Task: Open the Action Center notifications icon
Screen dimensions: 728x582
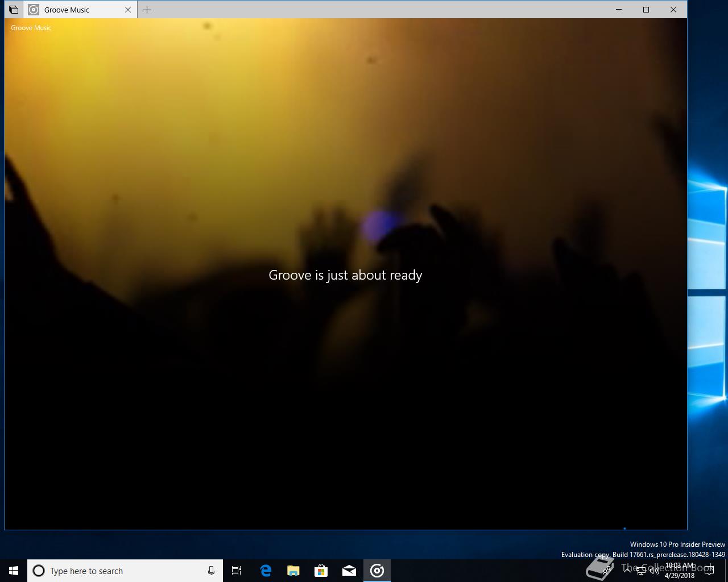Action: pyautogui.click(x=709, y=571)
